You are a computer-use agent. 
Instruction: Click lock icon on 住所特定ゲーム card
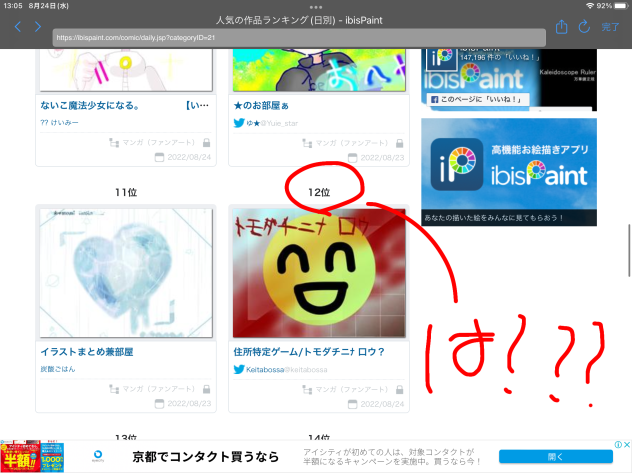pos(399,390)
